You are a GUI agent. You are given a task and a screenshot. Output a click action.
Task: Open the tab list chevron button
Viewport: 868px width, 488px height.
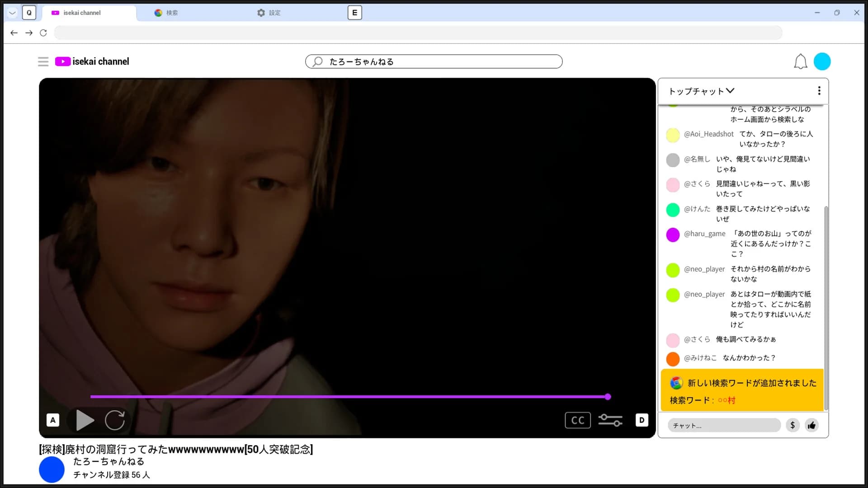coord(12,13)
